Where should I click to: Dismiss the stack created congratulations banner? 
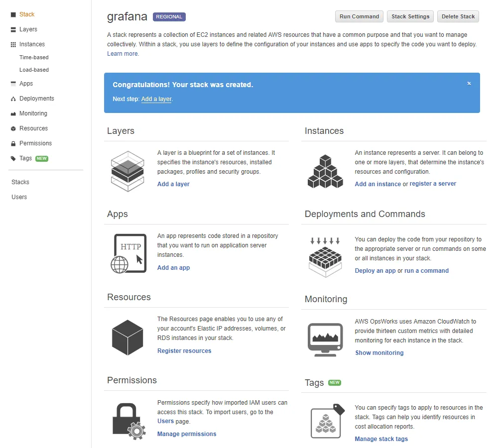click(469, 84)
